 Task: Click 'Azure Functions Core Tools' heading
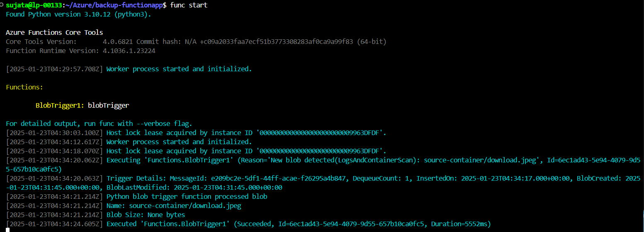click(x=54, y=32)
